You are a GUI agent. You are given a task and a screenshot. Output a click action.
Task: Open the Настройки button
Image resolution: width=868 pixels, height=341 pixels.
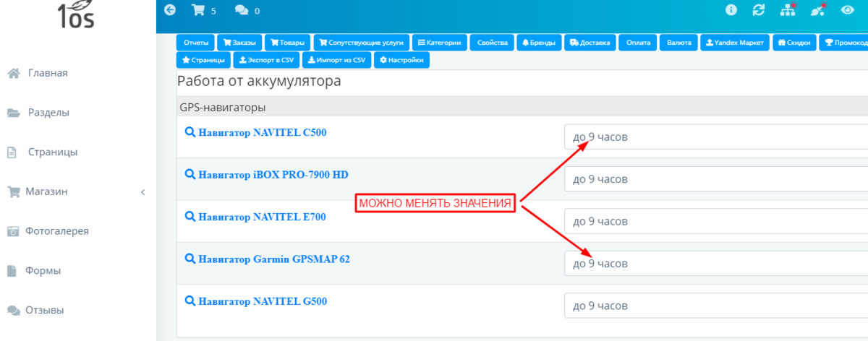click(401, 60)
